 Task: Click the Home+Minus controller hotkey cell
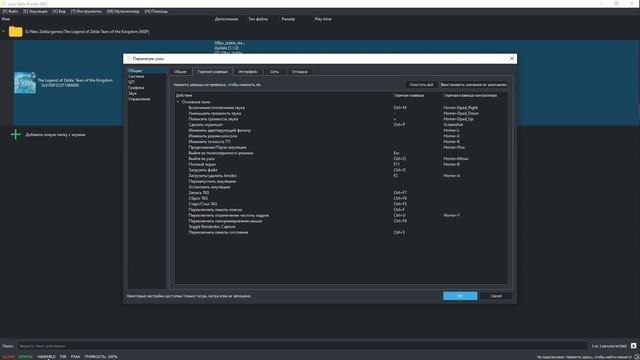pyautogui.click(x=456, y=159)
